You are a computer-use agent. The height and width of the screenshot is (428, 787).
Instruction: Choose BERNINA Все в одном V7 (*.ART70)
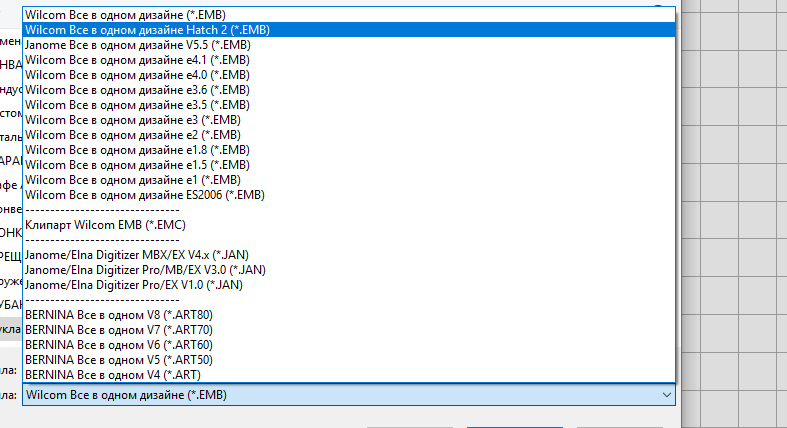(x=349, y=330)
